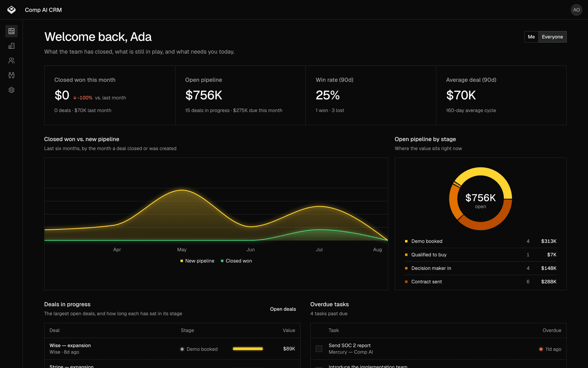Click the Mercury — Comp AI subtitle

click(x=351, y=352)
